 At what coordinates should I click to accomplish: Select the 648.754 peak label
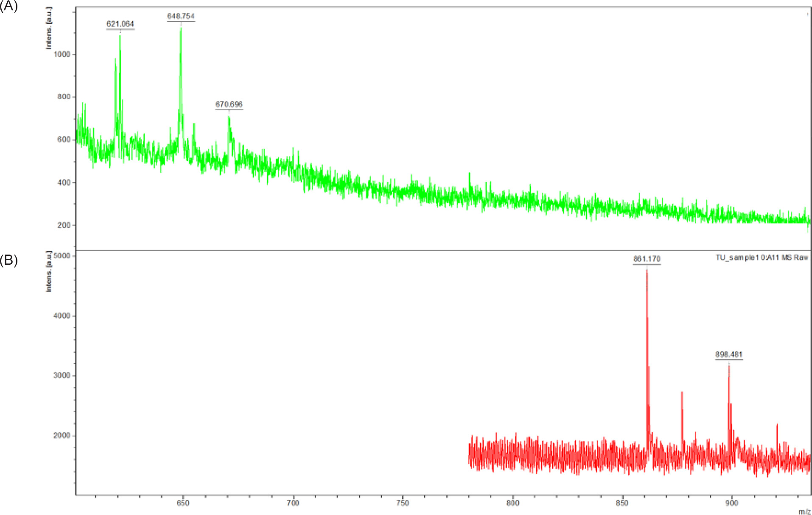coord(181,16)
